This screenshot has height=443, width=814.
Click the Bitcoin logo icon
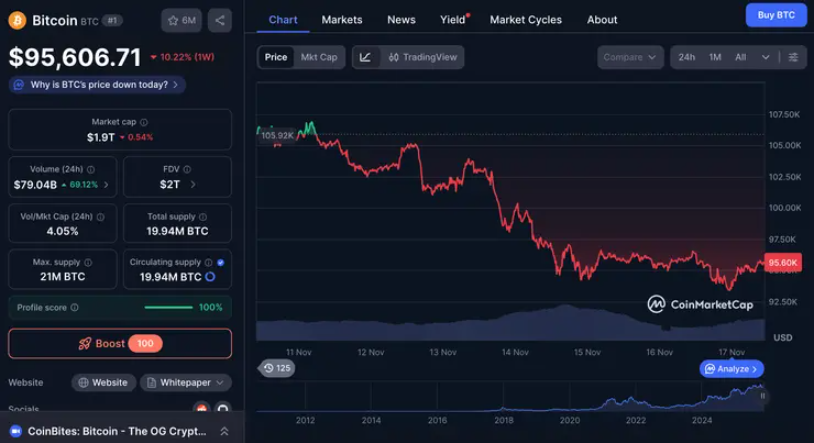(17, 20)
